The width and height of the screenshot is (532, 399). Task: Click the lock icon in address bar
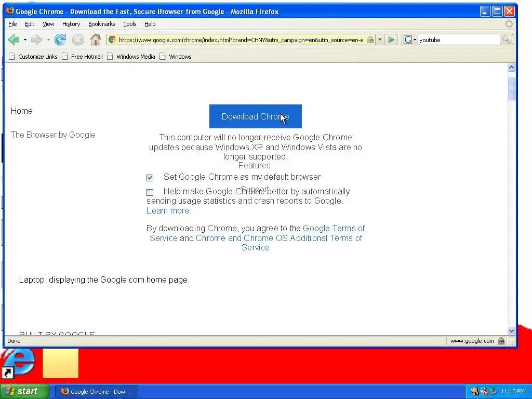click(370, 39)
